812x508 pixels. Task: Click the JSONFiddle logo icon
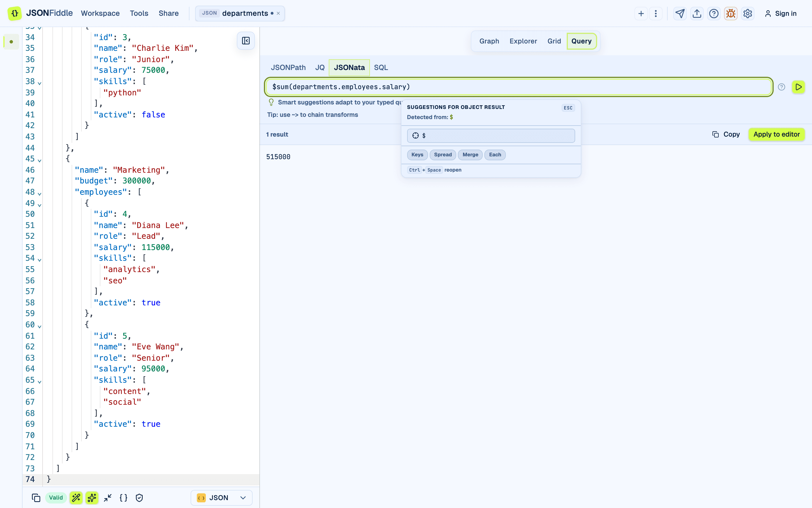click(14, 14)
